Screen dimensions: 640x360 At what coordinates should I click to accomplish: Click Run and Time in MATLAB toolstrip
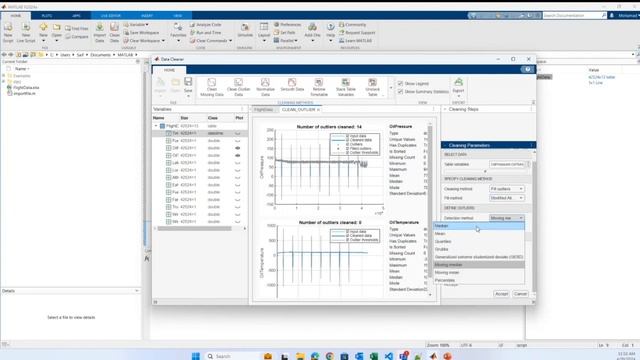(x=206, y=33)
